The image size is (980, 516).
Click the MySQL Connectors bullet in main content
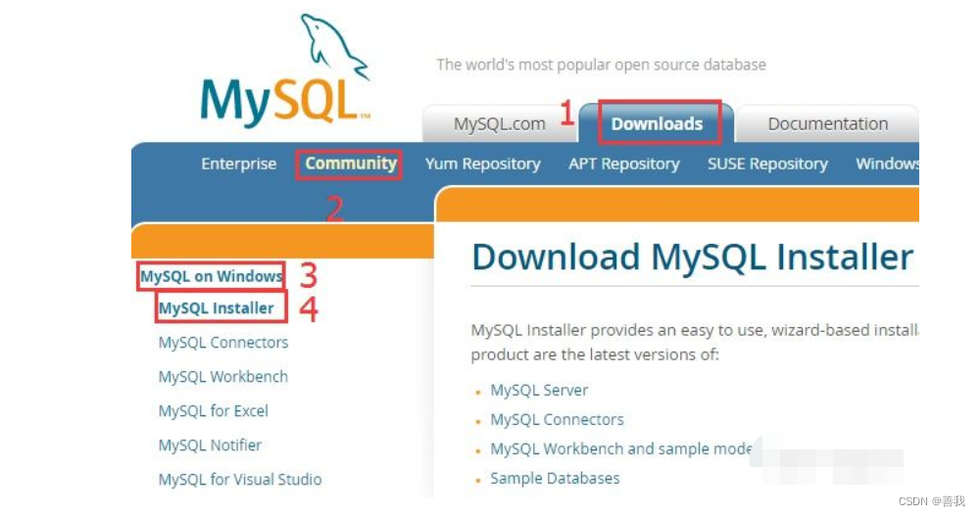tap(557, 420)
